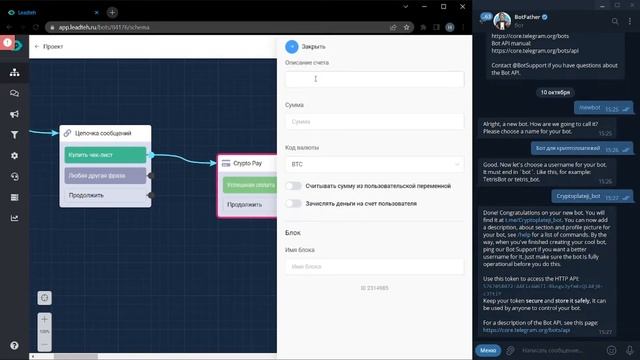
Task: Zoom in the canvas with plus button
Action: click(x=44, y=319)
